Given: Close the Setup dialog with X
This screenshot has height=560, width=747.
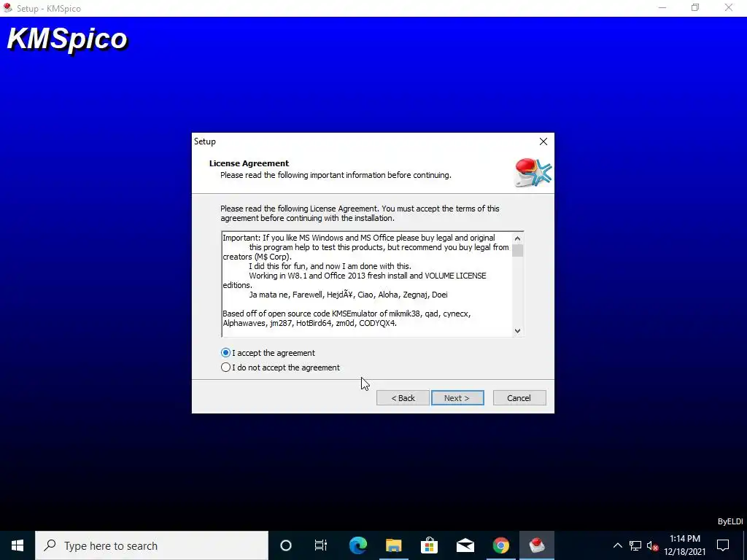Looking at the screenshot, I should point(543,141).
